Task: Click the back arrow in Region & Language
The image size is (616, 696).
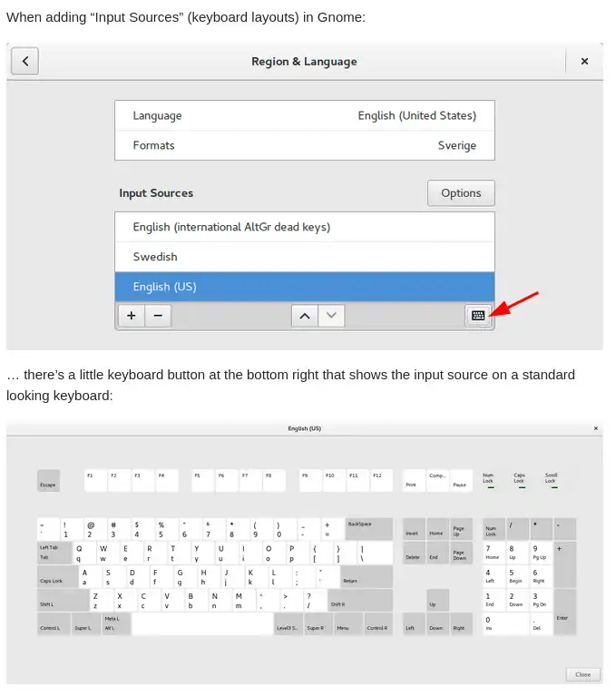Action: click(x=24, y=62)
